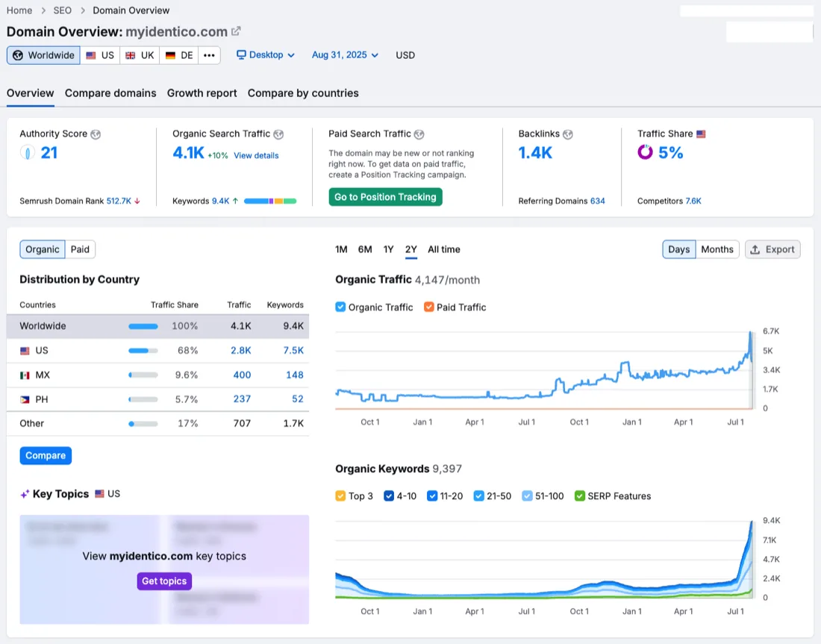
Task: Select the 6M time range
Action: pos(365,249)
